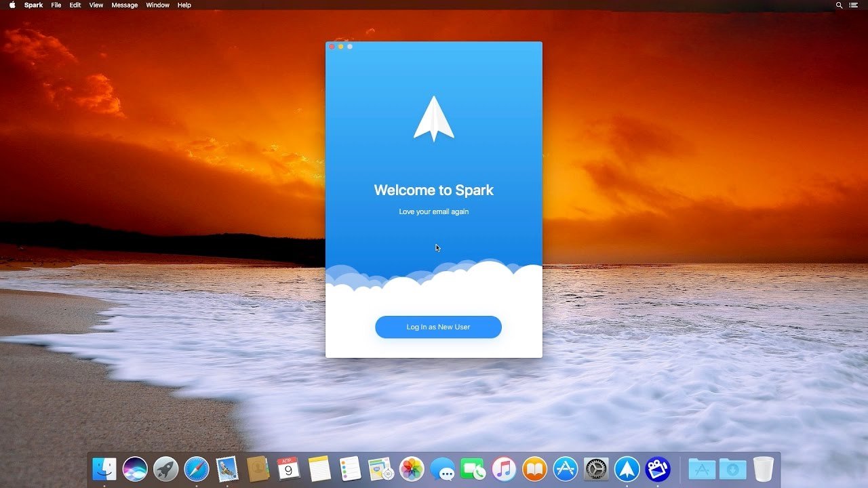Open the Downloads folder in dock
Viewport: 868px width, 488px height.
coord(732,468)
